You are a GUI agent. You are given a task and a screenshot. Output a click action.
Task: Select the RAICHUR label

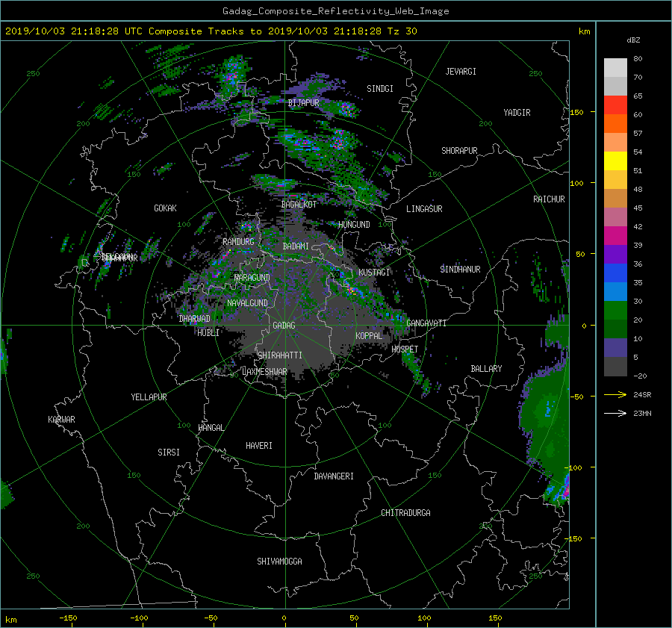click(x=549, y=199)
